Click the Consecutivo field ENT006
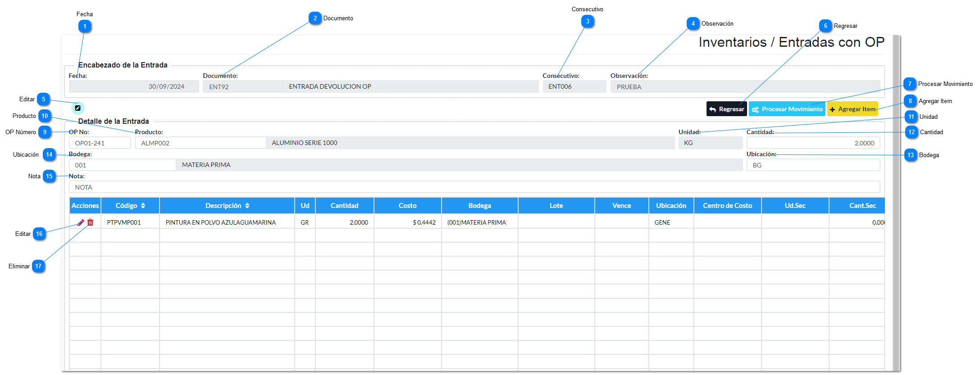The image size is (980, 375). (574, 86)
